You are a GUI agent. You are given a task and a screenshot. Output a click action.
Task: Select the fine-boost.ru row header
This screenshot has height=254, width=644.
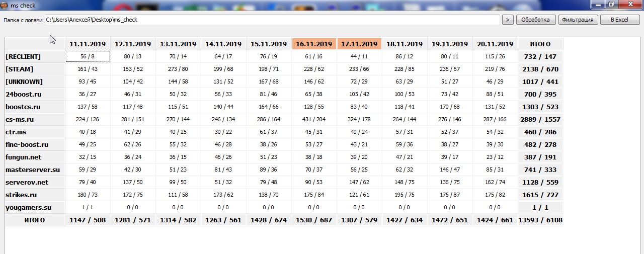point(35,144)
